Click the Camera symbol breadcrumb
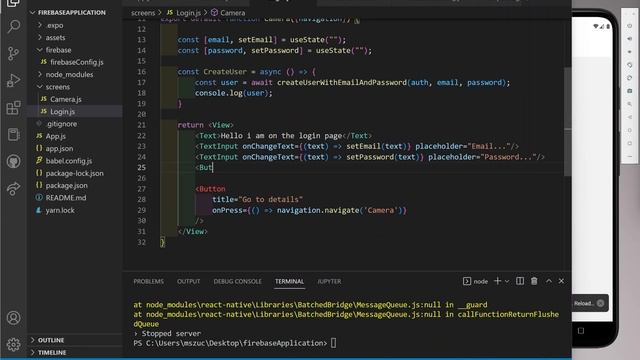 click(x=228, y=13)
